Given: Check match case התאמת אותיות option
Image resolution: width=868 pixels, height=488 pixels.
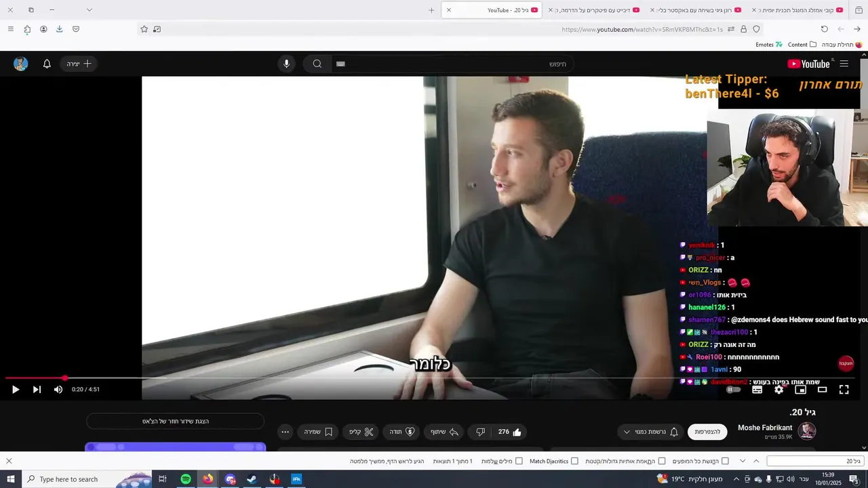Looking at the screenshot, I should [625, 461].
